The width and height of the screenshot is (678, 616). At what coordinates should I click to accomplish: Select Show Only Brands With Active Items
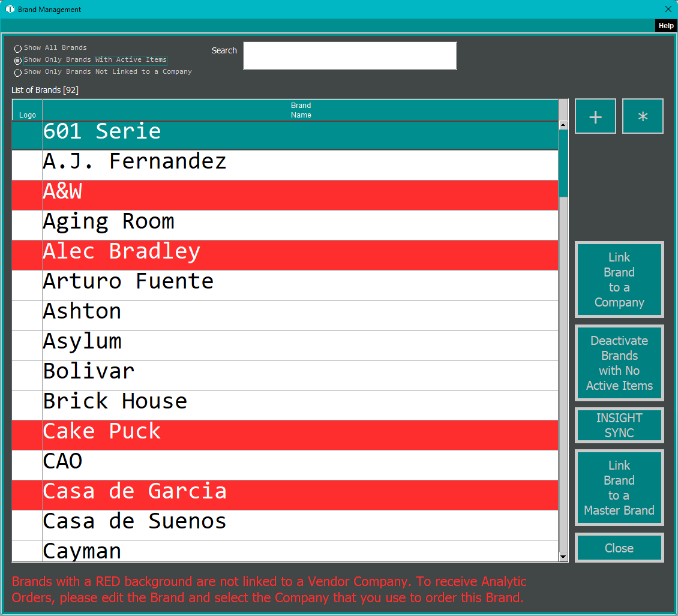click(x=18, y=61)
